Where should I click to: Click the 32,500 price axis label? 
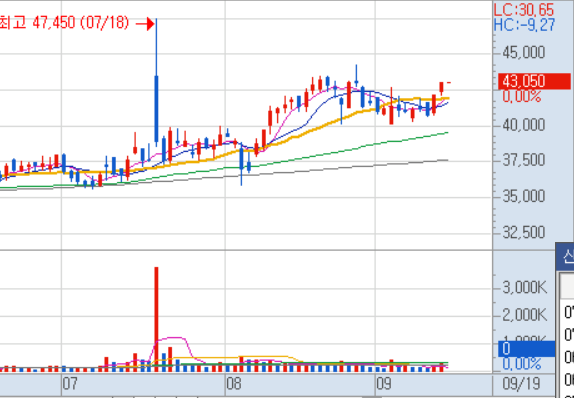click(524, 233)
